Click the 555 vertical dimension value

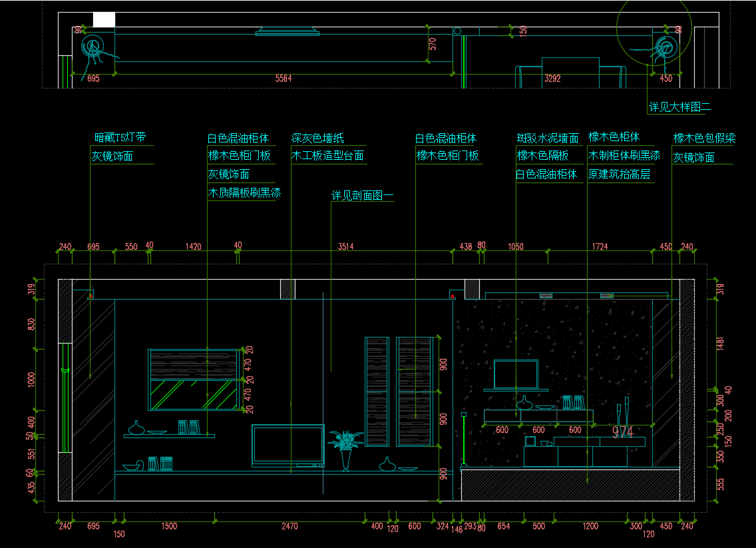(720, 484)
